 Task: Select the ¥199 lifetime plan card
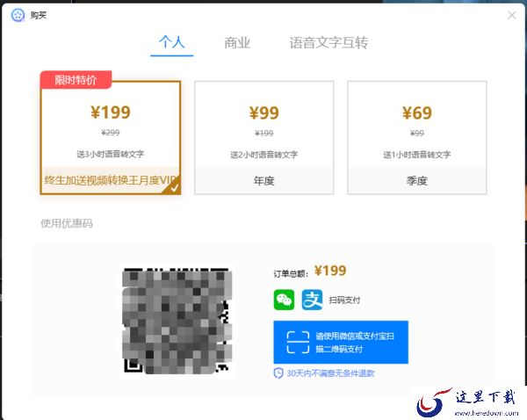[111, 138]
